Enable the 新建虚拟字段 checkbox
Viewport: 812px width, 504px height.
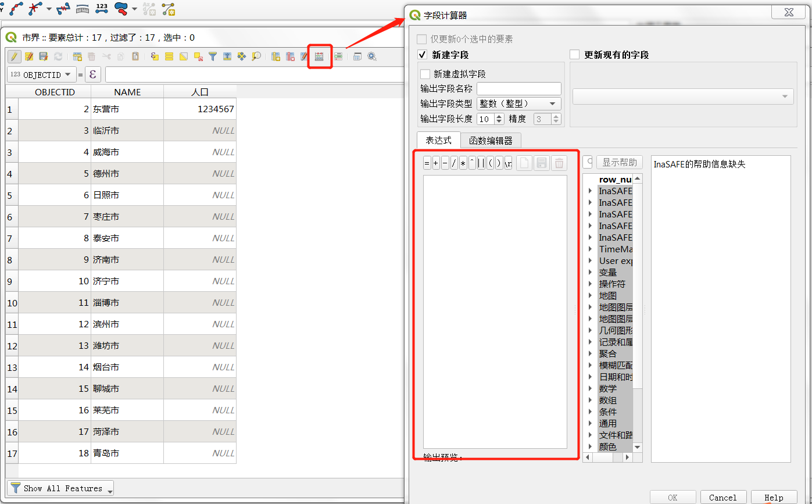pos(425,74)
